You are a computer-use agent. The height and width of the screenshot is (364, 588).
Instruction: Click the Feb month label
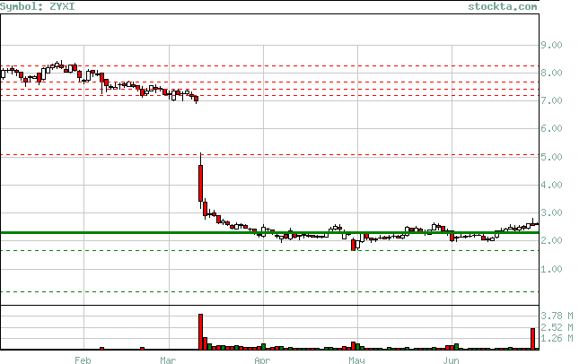pyautogui.click(x=83, y=360)
